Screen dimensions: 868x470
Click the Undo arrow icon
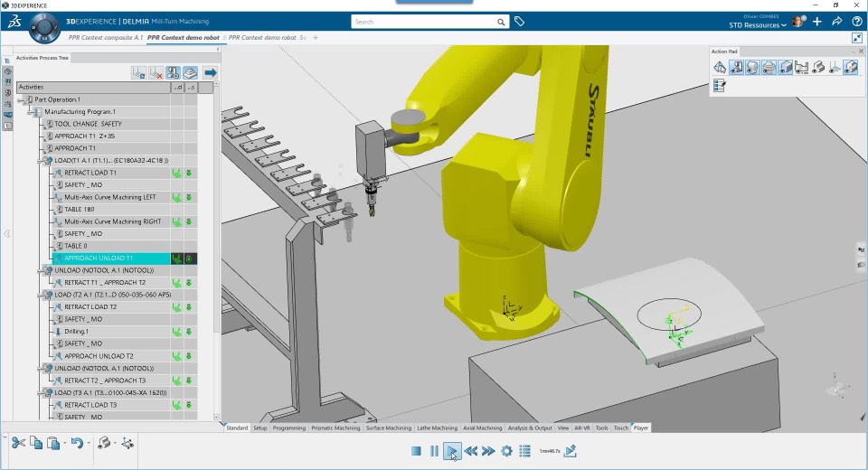click(x=77, y=443)
